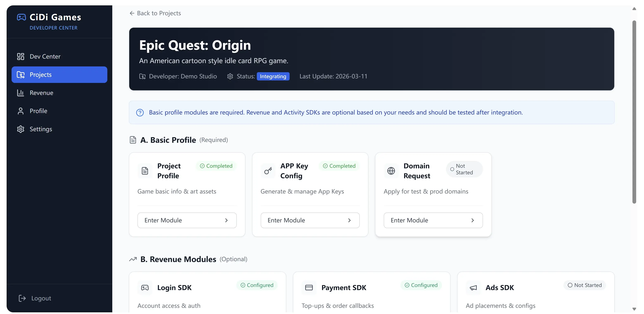
Task: Click the Ads SDK megaphone icon
Action: pos(473,288)
